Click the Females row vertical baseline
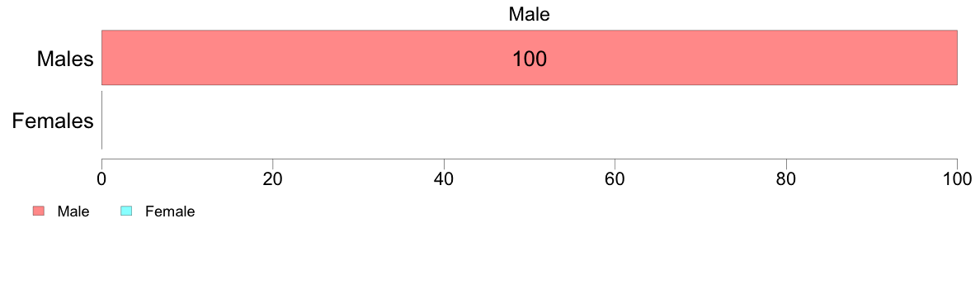The image size is (980, 304). click(x=101, y=120)
